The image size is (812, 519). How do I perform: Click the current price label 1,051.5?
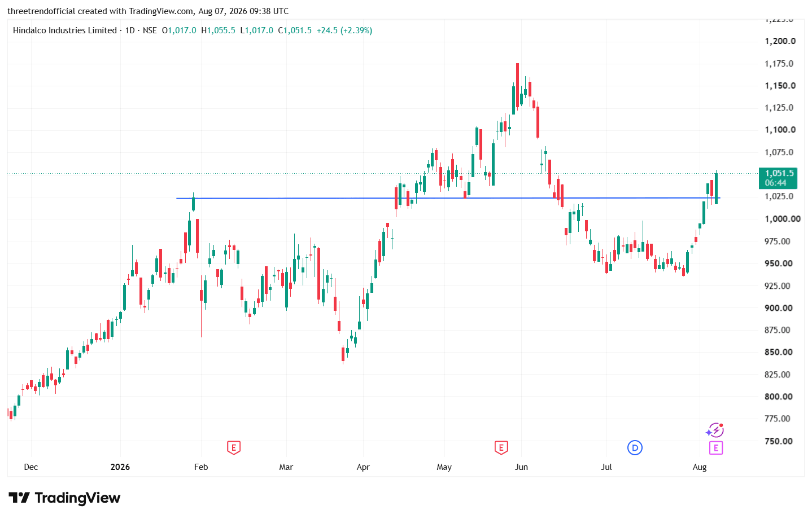pos(778,178)
